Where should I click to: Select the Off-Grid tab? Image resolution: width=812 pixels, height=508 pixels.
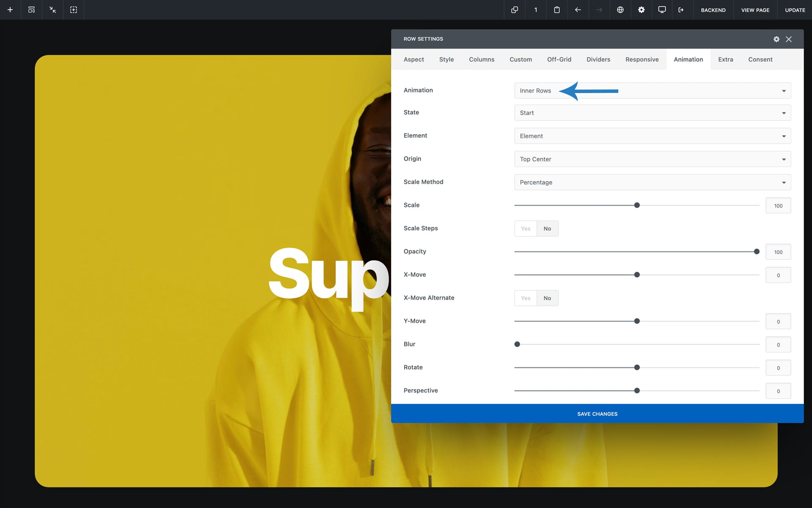coord(559,59)
